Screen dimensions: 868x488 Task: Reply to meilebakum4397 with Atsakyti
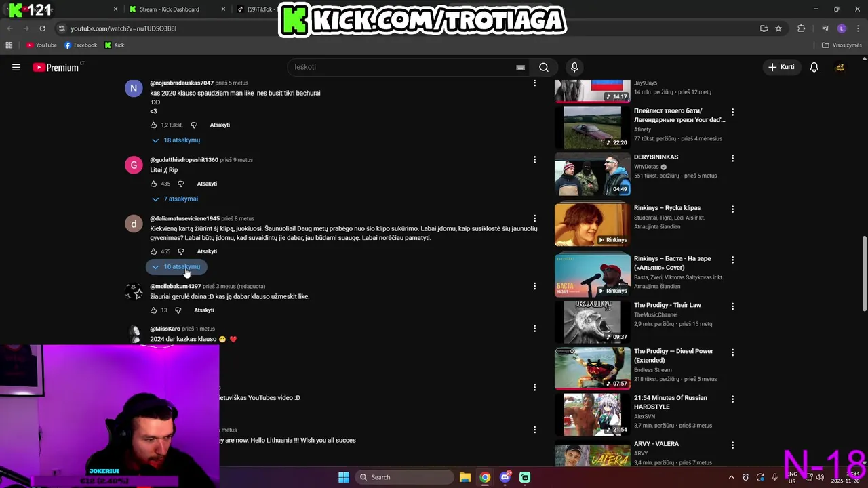pyautogui.click(x=204, y=310)
